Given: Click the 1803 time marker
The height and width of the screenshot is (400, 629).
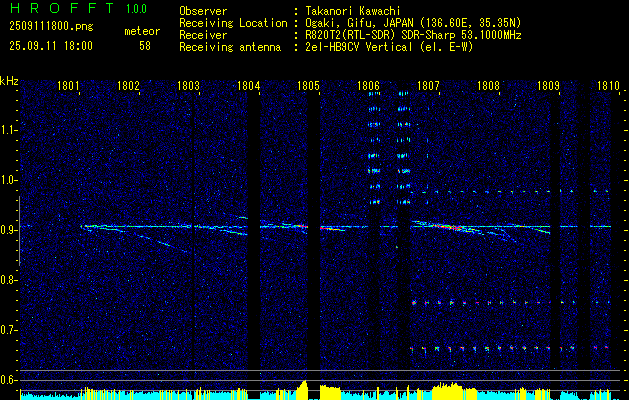Looking at the screenshot, I should click(x=188, y=85).
